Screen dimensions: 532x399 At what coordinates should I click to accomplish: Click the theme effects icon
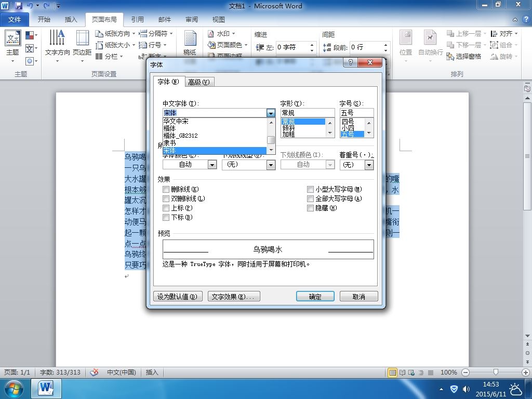(31, 61)
